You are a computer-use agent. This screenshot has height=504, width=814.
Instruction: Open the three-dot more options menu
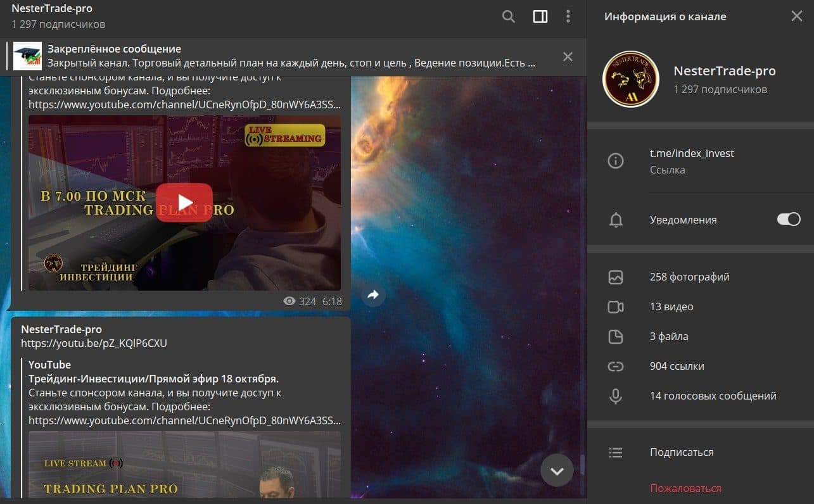pos(568,16)
